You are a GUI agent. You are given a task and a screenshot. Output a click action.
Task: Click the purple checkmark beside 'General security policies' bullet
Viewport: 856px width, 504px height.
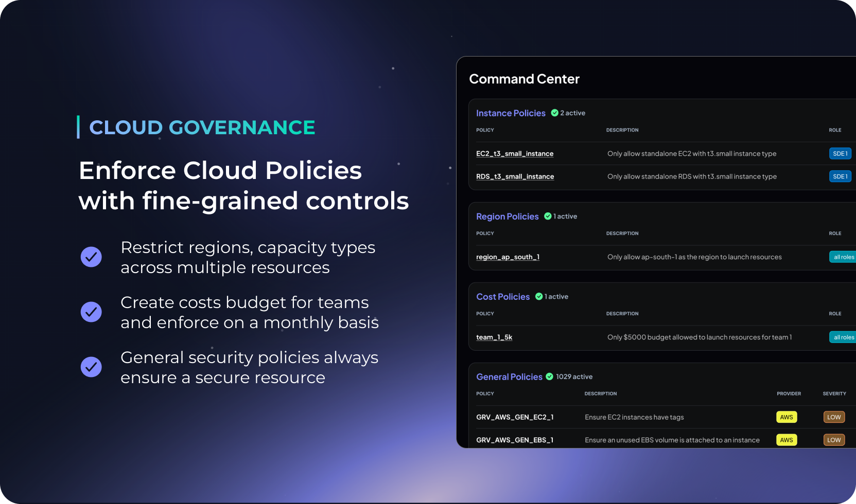(x=91, y=367)
